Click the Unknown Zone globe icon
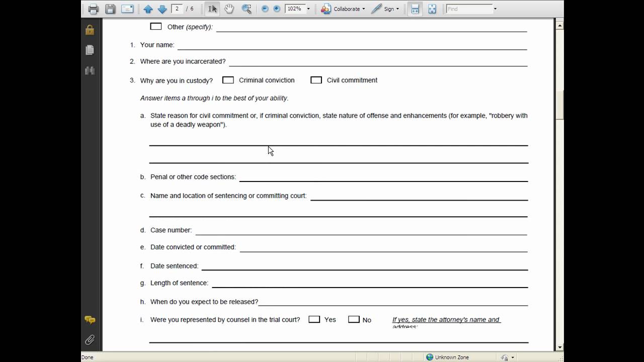644x362 pixels. click(430, 357)
